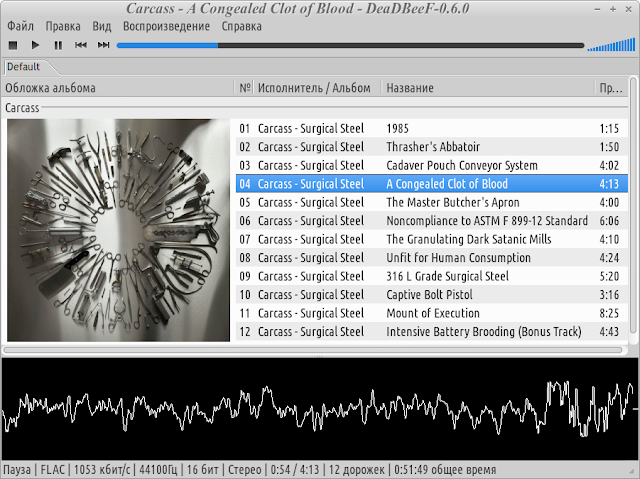640x479 pixels.
Task: Open the Вид menu
Action: 102,27
